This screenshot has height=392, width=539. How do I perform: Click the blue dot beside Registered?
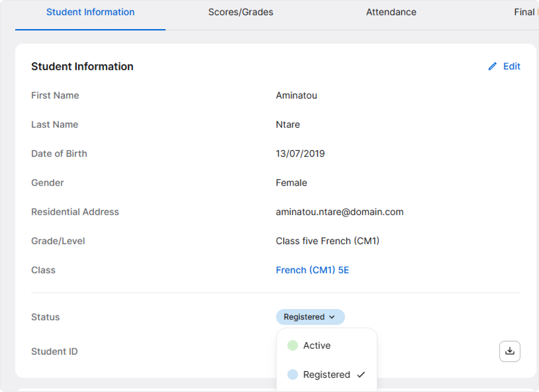coord(292,375)
